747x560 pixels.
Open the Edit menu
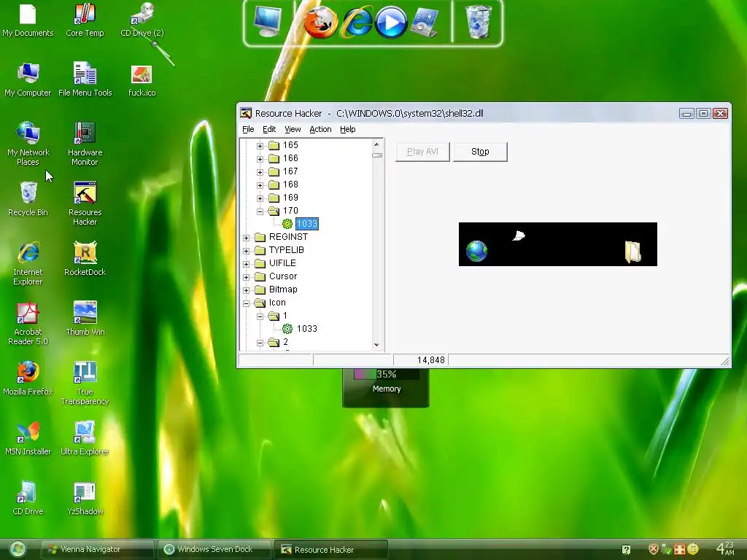click(269, 129)
